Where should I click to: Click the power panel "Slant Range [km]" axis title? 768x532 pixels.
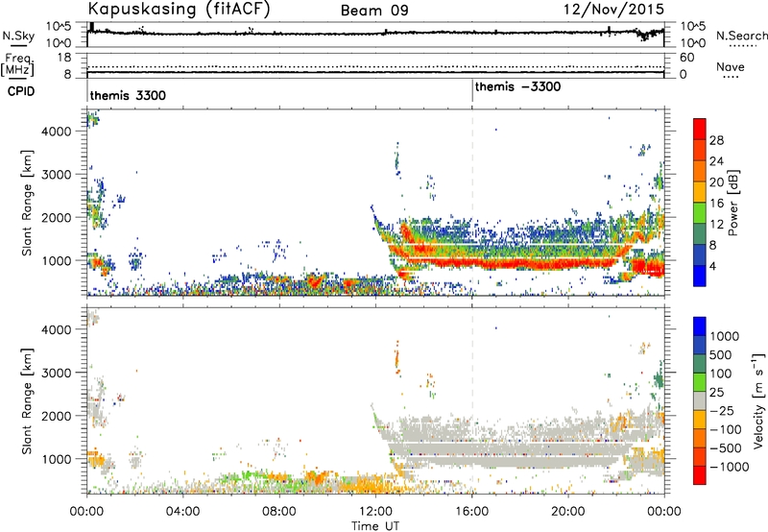pyautogui.click(x=27, y=203)
